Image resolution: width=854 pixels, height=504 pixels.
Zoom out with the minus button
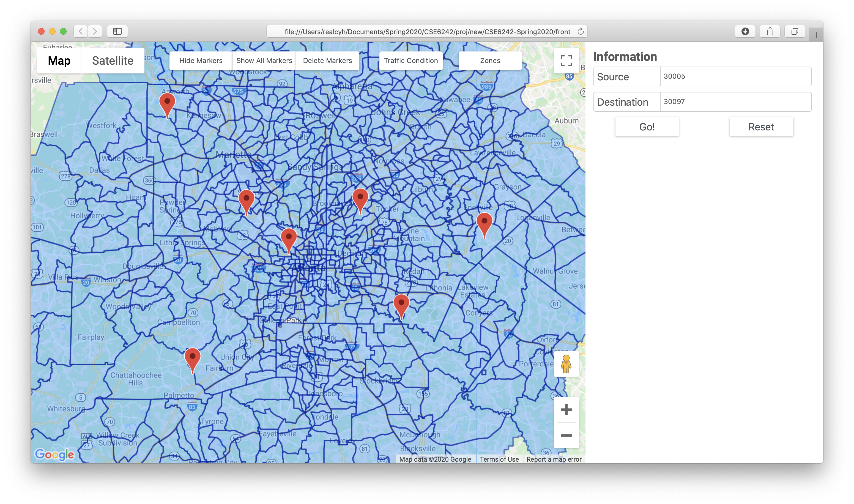566,435
